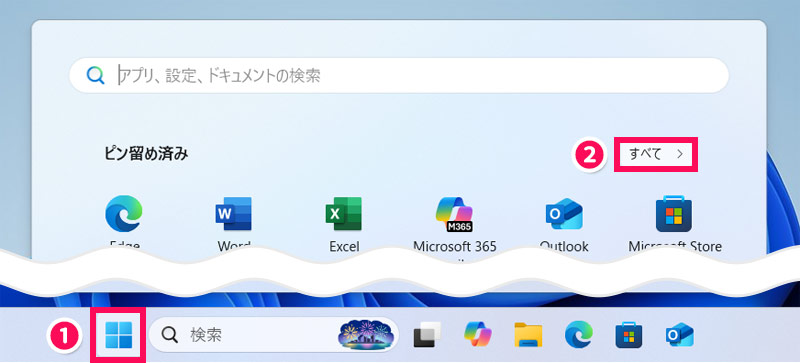
Task: Open Edge browser from the taskbar
Action: (579, 335)
